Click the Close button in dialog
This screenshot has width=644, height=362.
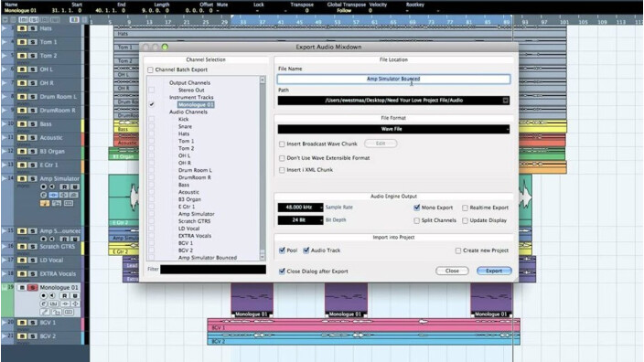point(452,271)
